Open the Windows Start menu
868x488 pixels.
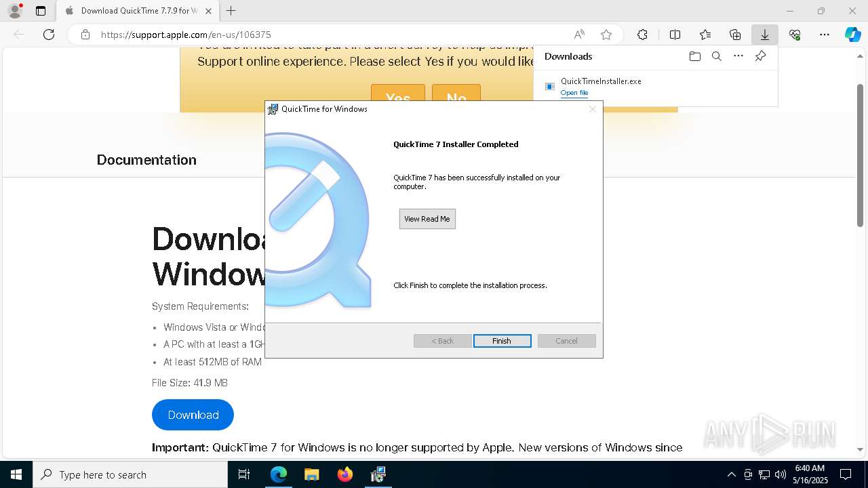(16, 474)
